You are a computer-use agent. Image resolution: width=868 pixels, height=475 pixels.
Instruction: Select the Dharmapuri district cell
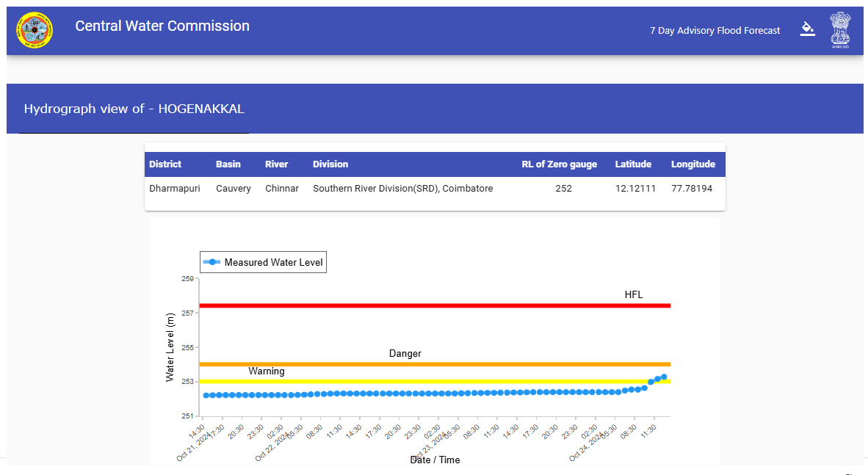(x=174, y=188)
